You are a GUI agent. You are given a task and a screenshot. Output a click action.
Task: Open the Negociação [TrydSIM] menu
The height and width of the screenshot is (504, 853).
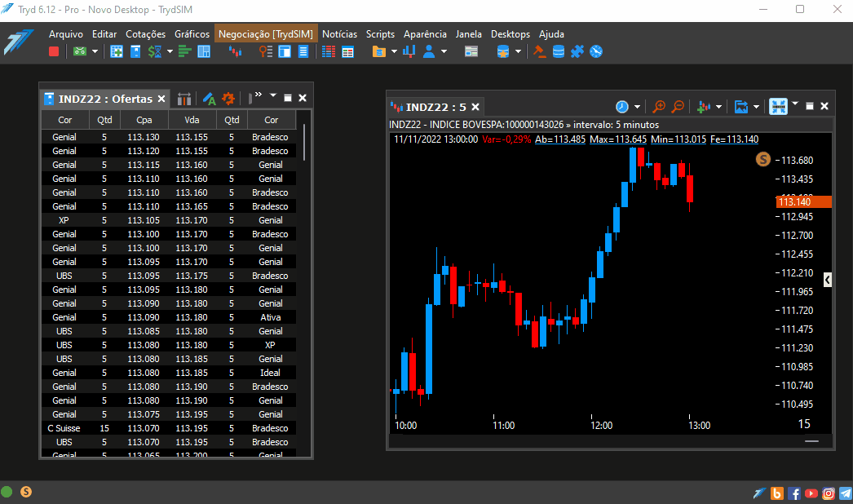click(266, 33)
